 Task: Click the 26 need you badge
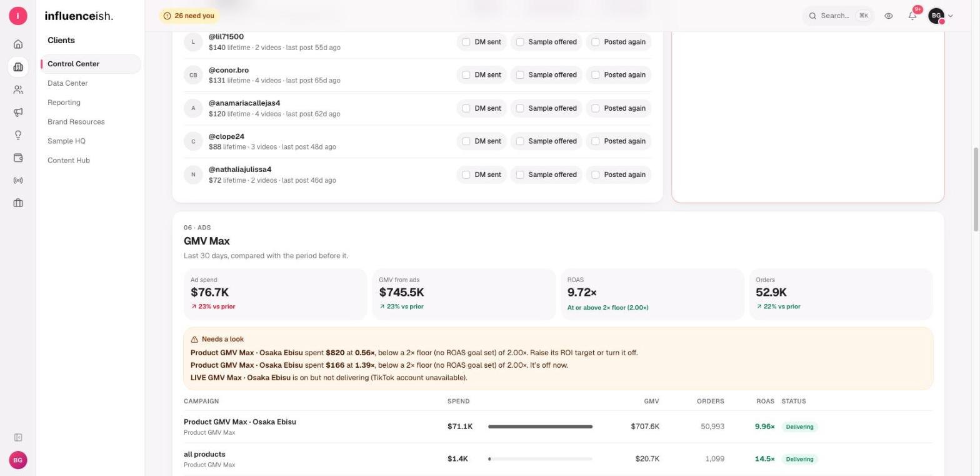[189, 16]
